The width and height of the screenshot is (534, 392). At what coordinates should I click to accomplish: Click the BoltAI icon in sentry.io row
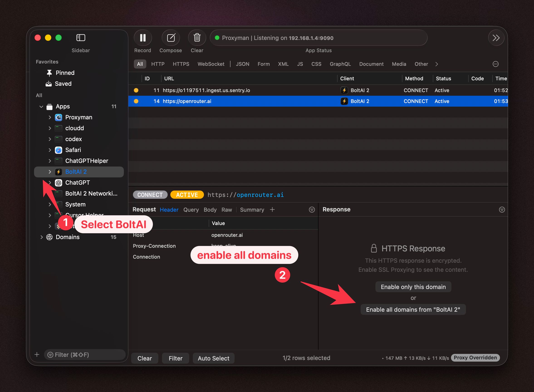click(x=344, y=91)
